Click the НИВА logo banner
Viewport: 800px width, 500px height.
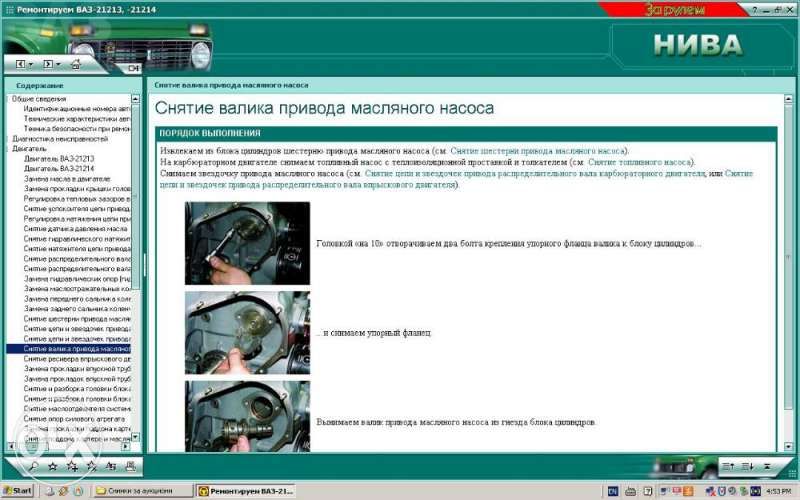point(698,45)
